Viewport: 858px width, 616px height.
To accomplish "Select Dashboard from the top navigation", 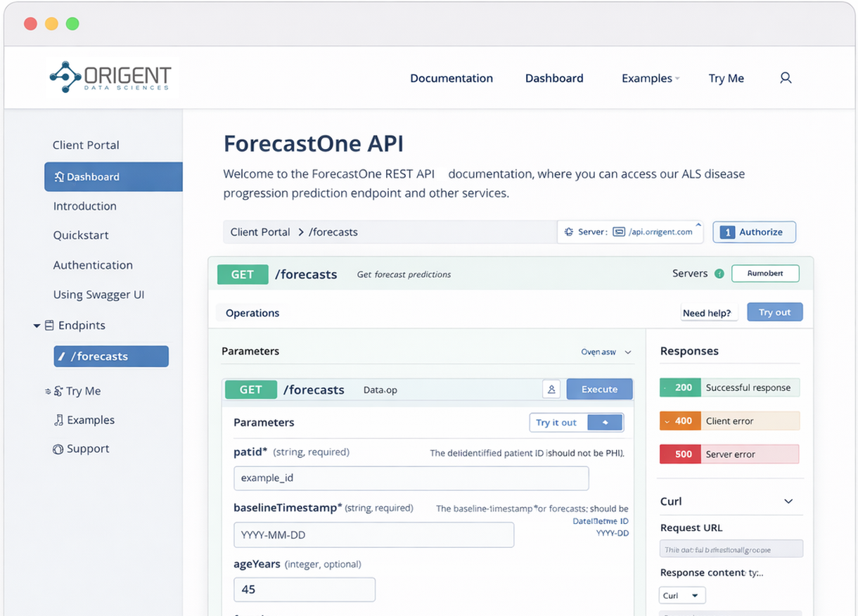I will point(554,78).
